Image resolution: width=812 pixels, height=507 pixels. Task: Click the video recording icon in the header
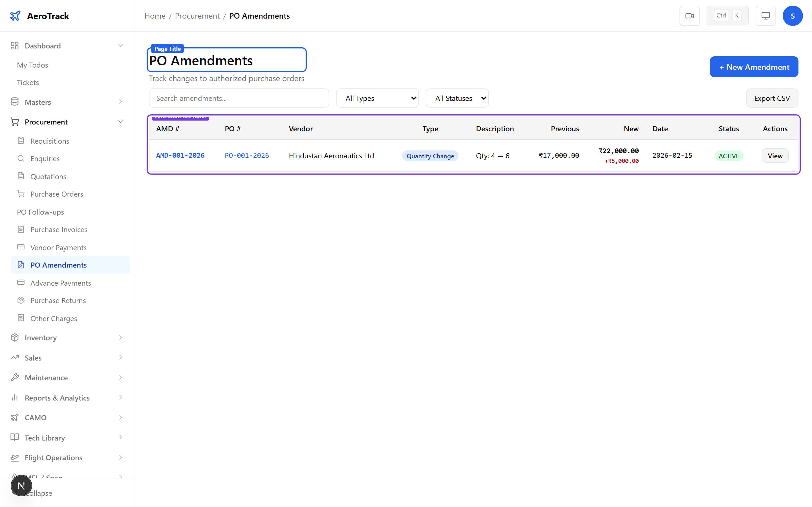pos(690,15)
